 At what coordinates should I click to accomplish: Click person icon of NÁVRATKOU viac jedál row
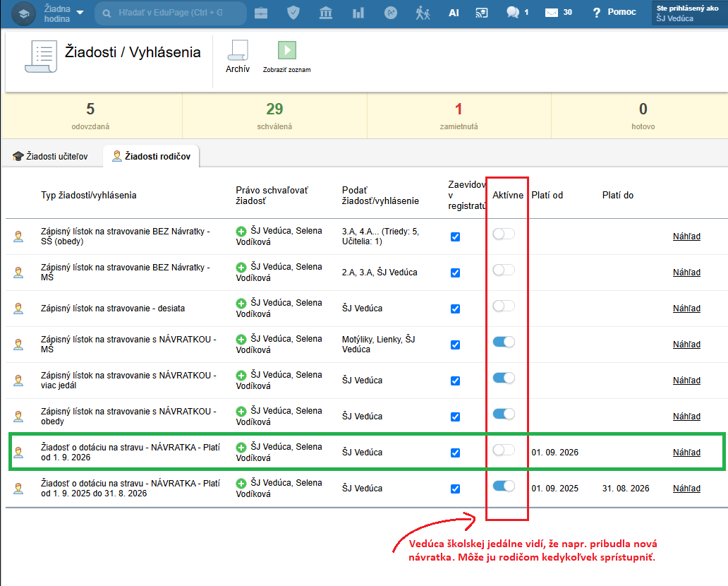pos(18,381)
